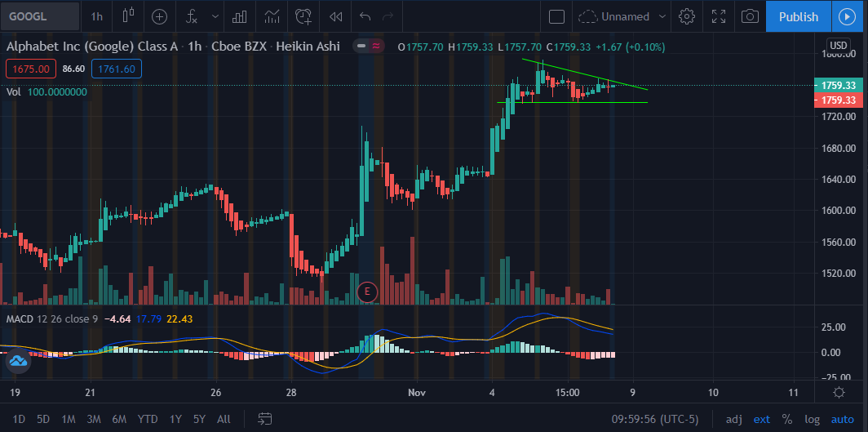Click the Publish button
The image size is (868, 432).
[x=798, y=16]
